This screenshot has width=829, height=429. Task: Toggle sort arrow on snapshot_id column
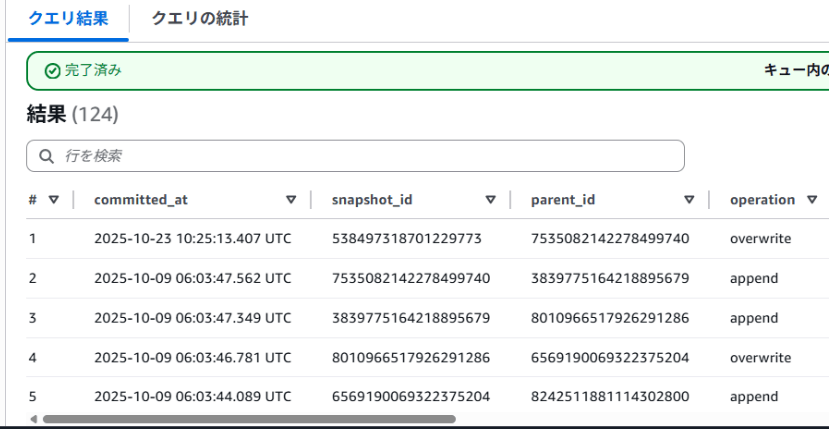coord(490,200)
